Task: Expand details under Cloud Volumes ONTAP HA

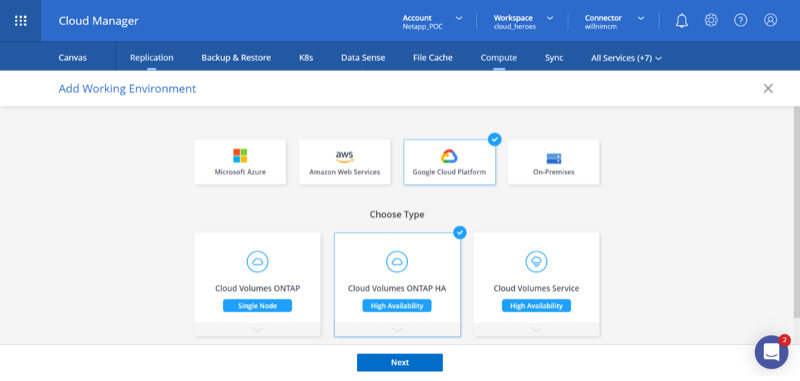Action: tap(397, 330)
